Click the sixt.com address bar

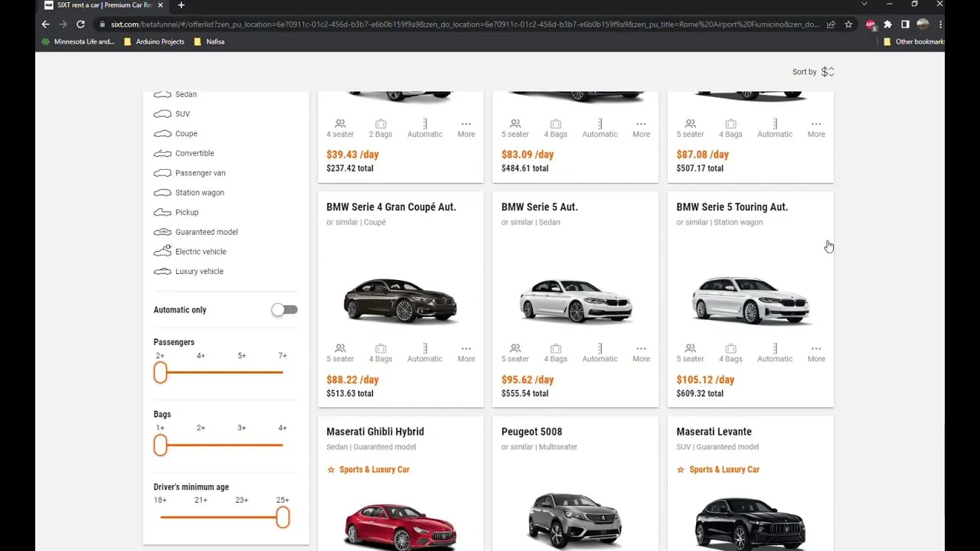pos(464,24)
